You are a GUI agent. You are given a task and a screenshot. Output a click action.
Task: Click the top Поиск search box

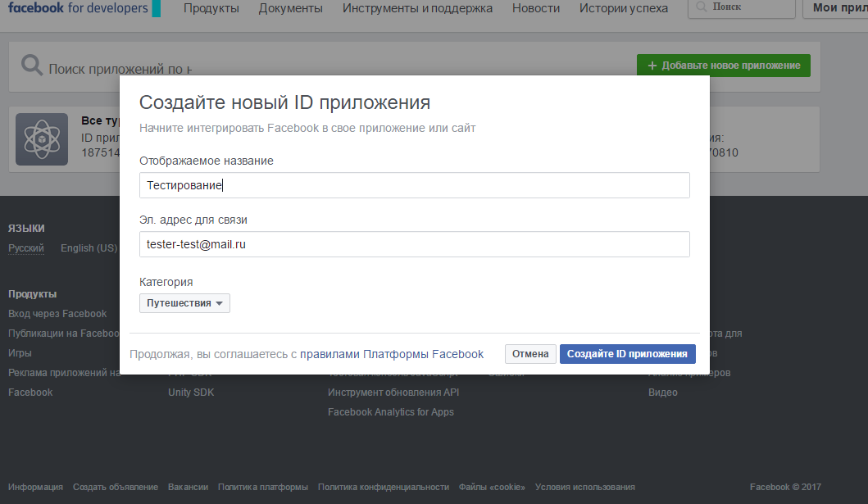point(742,7)
